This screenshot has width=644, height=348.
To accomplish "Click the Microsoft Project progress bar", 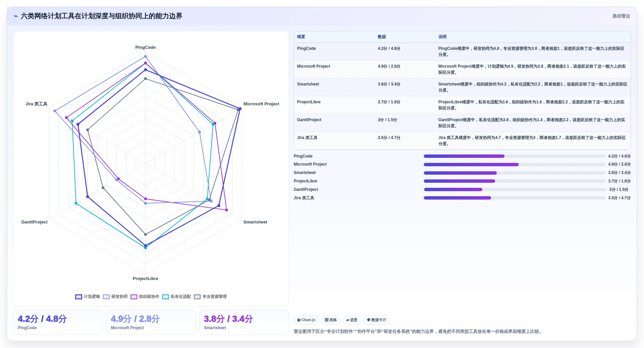I will (x=514, y=165).
